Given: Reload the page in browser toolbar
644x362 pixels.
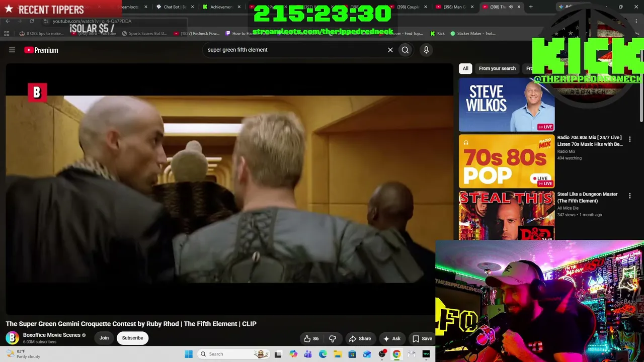Looking at the screenshot, I should (32, 21).
